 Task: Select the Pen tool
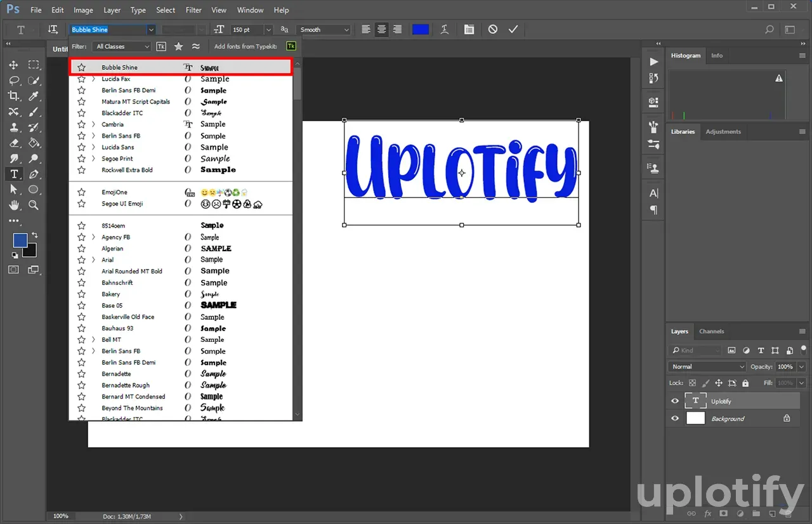(x=34, y=174)
